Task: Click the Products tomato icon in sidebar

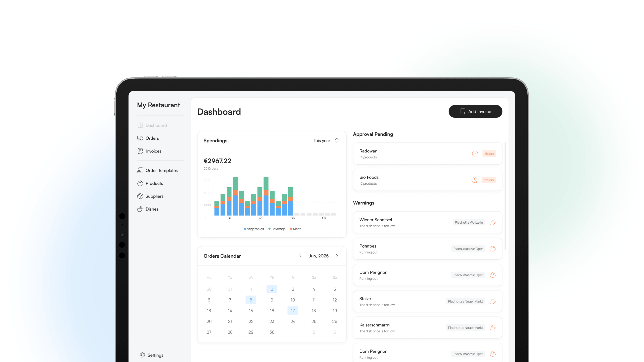Action: (140, 183)
